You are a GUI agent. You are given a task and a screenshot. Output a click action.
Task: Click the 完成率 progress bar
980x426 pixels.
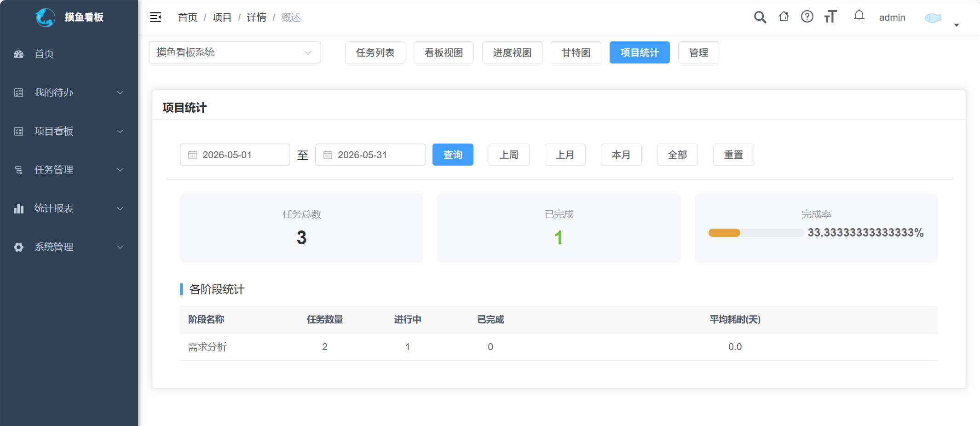click(x=756, y=233)
